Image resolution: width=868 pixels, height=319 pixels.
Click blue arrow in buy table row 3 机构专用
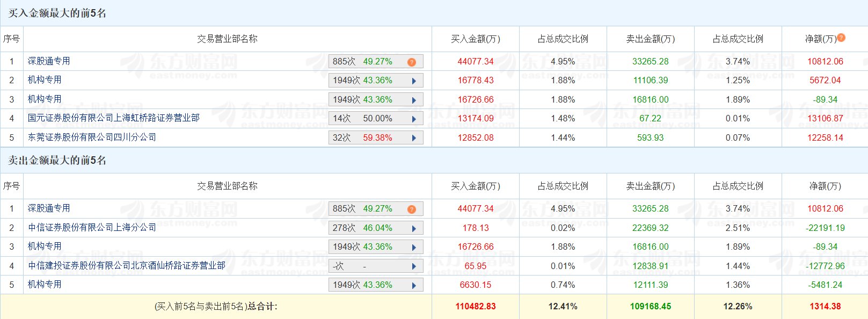point(414,100)
